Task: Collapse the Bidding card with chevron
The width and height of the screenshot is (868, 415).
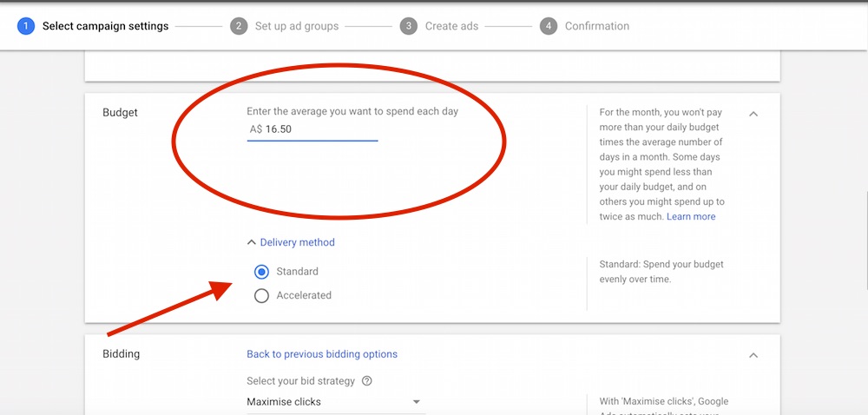Action: pos(753,355)
